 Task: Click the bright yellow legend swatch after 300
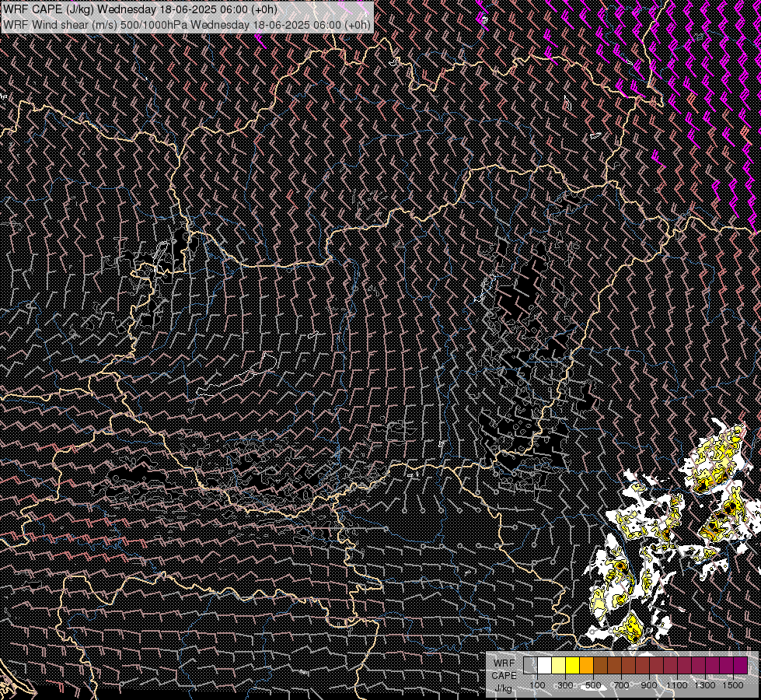(x=573, y=665)
